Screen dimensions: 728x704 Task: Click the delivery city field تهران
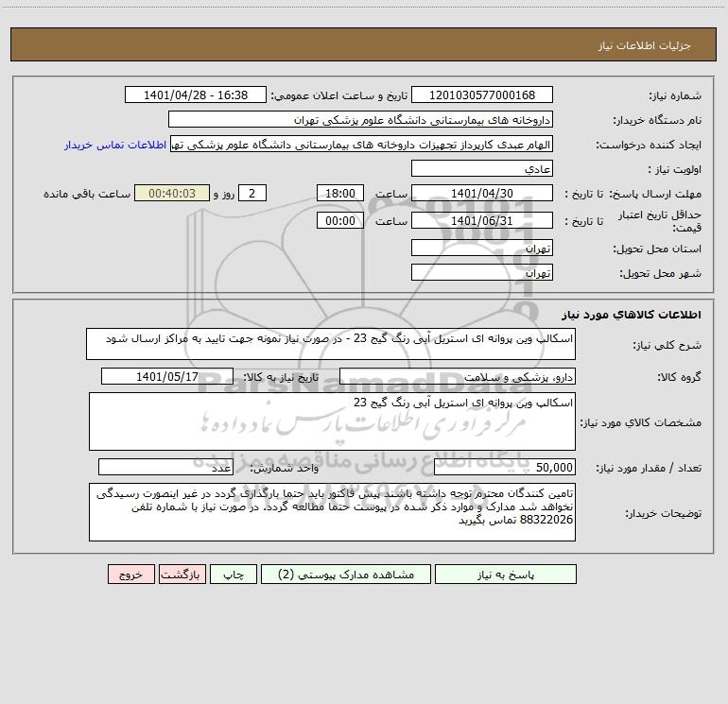point(482,272)
